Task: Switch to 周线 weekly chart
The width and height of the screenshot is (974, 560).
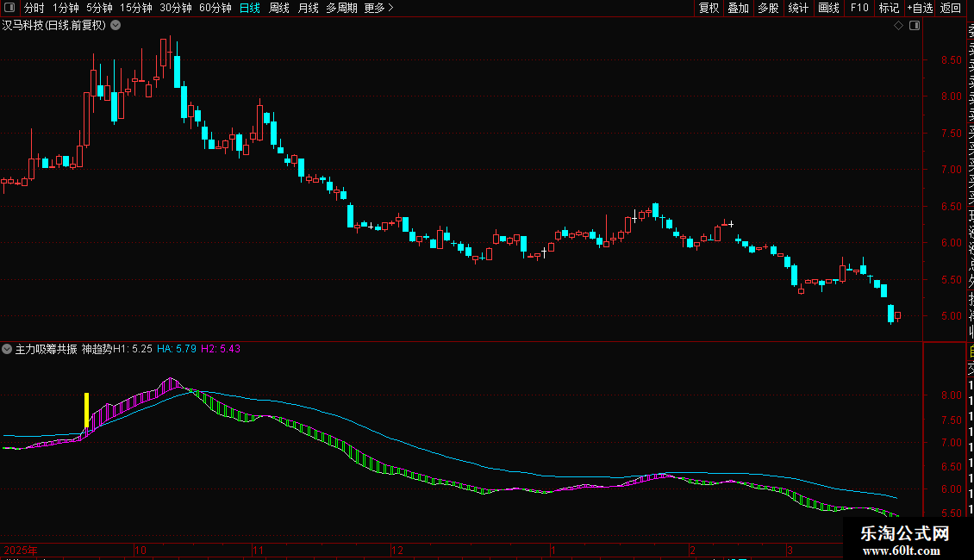Action: (x=279, y=8)
